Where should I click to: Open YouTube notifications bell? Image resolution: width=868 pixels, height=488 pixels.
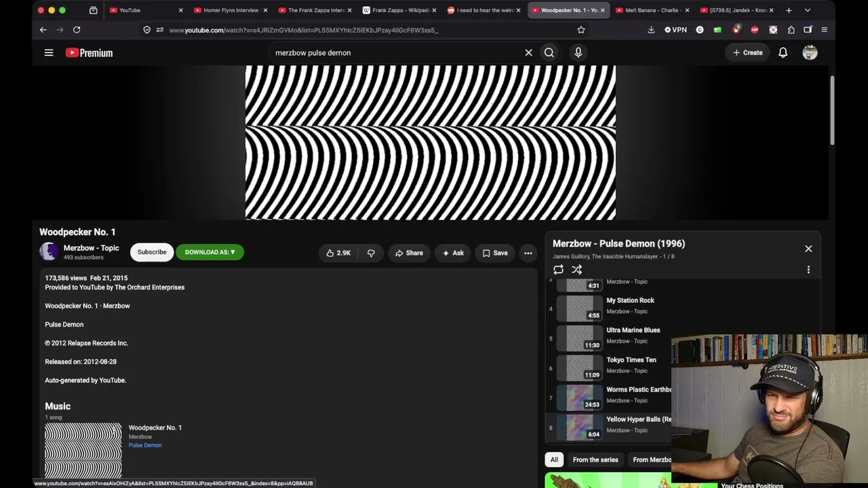[x=783, y=52]
